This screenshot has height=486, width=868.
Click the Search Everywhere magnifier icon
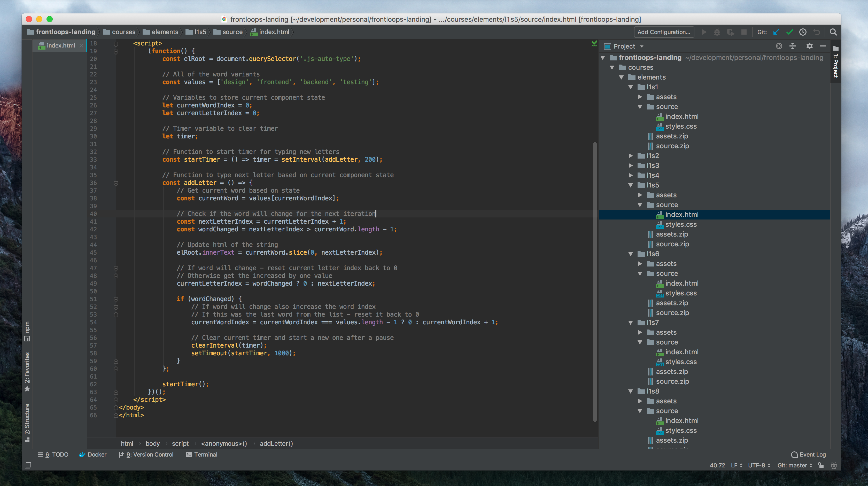coord(833,32)
